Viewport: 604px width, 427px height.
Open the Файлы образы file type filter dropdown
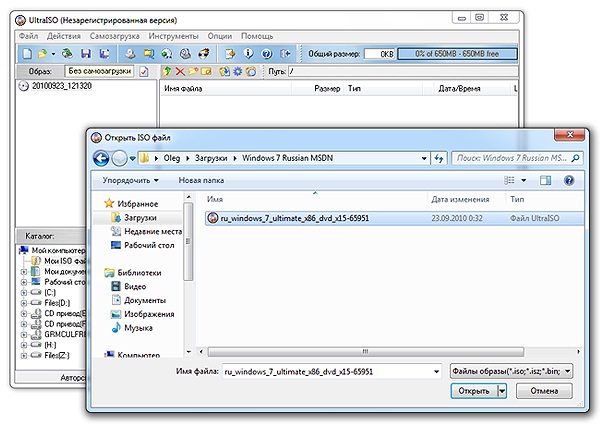(x=512, y=372)
